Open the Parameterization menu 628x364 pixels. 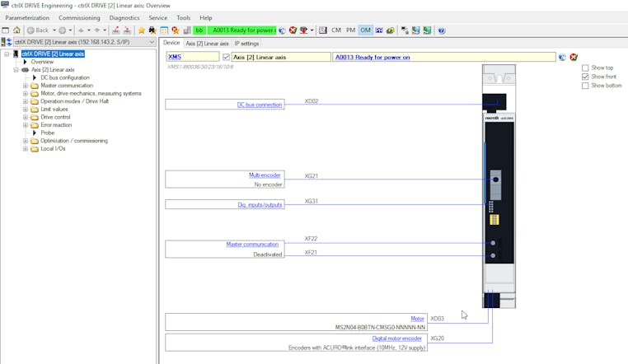pyautogui.click(x=27, y=17)
